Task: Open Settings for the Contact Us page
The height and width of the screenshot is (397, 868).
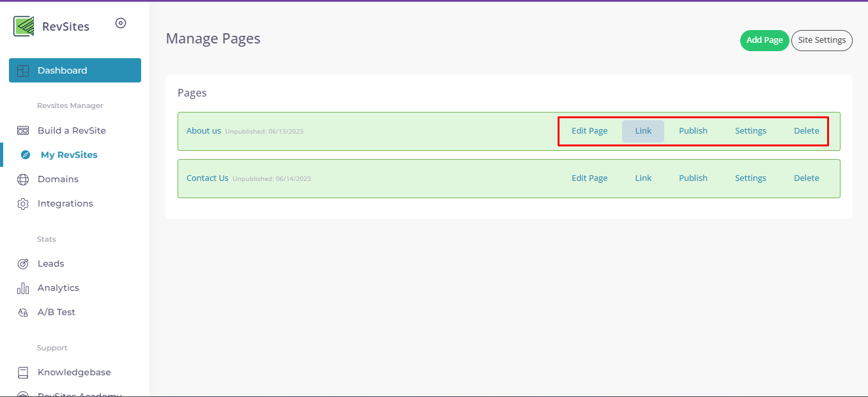Action: (750, 178)
